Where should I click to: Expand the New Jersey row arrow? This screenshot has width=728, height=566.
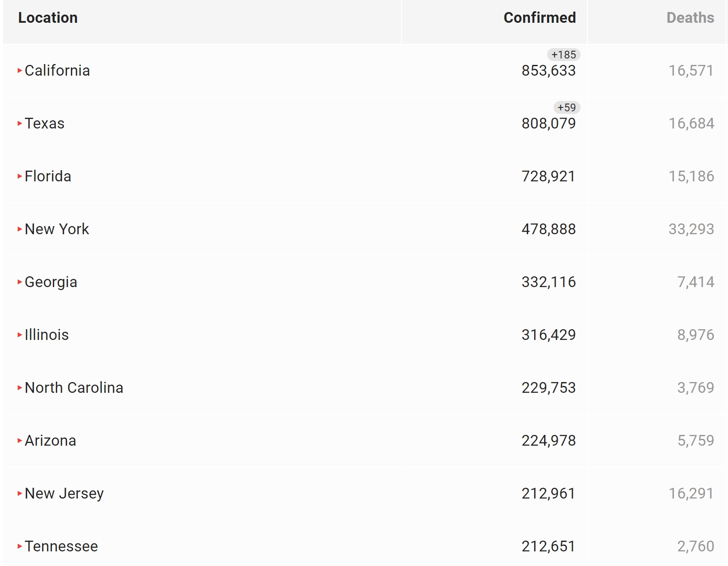click(20, 493)
